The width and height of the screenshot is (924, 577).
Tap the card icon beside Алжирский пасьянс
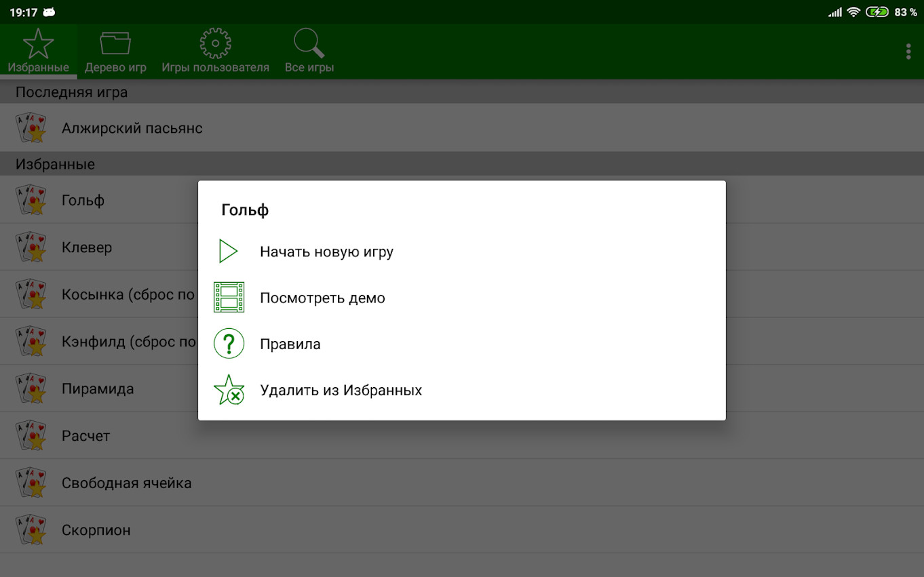[x=31, y=127]
